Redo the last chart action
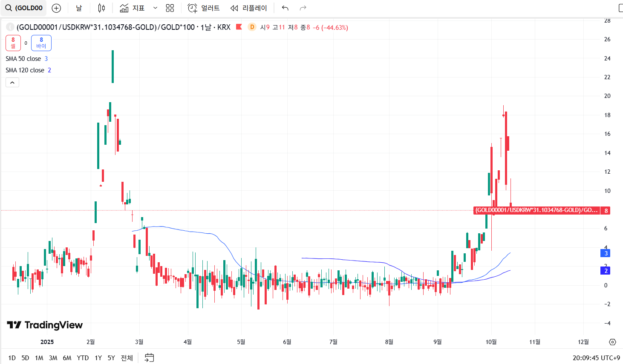 pos(303,8)
